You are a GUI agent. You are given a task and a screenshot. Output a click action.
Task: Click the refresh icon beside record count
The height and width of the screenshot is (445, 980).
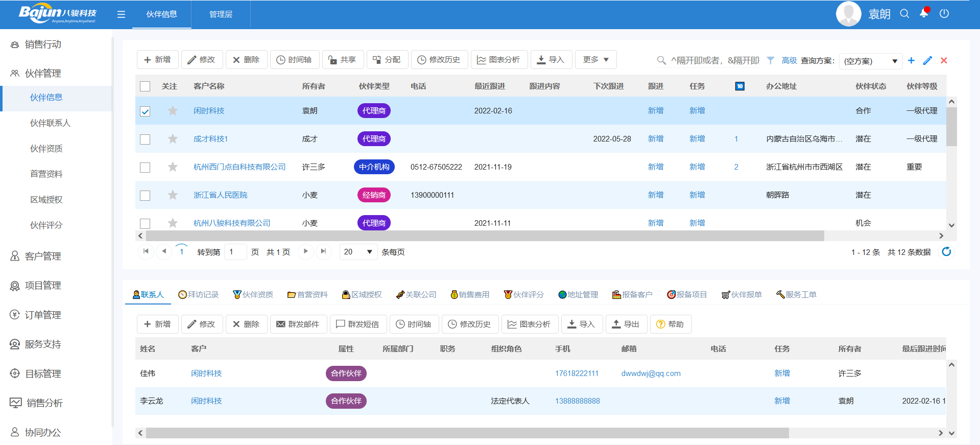click(946, 252)
